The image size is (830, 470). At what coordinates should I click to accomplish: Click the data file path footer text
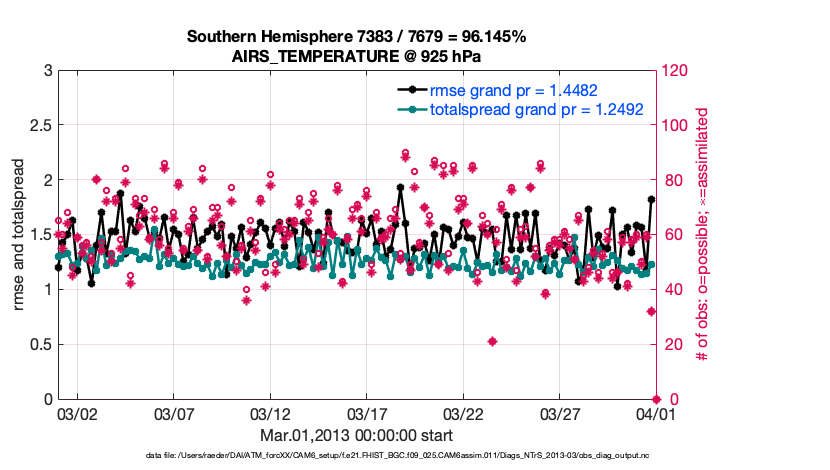(x=356, y=457)
